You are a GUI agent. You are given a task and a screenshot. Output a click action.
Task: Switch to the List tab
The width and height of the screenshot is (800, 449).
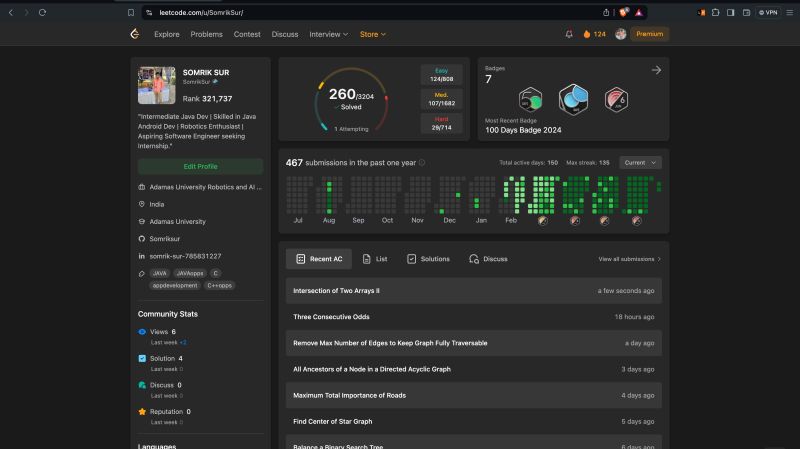(x=375, y=259)
